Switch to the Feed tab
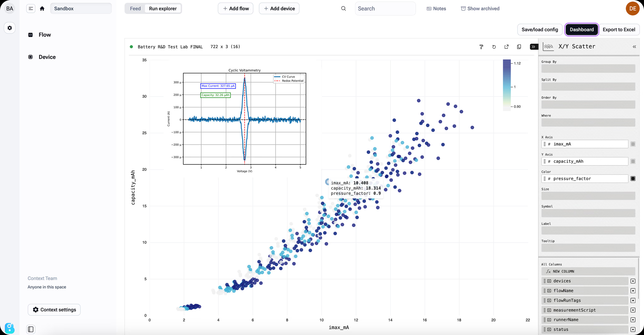Image resolution: width=644 pixels, height=335 pixels. 135,8
